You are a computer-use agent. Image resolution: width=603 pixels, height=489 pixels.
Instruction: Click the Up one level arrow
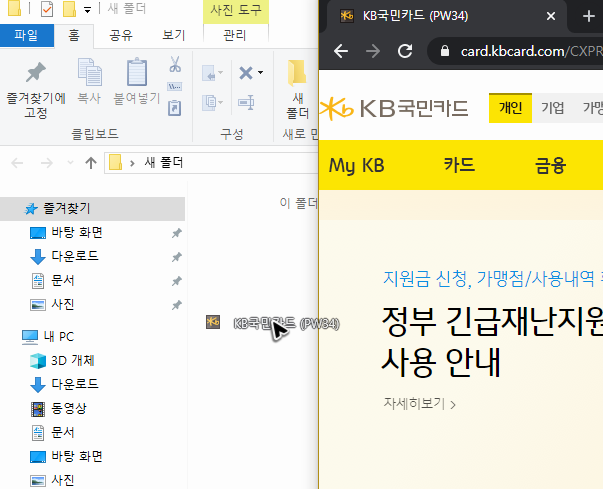(x=91, y=163)
